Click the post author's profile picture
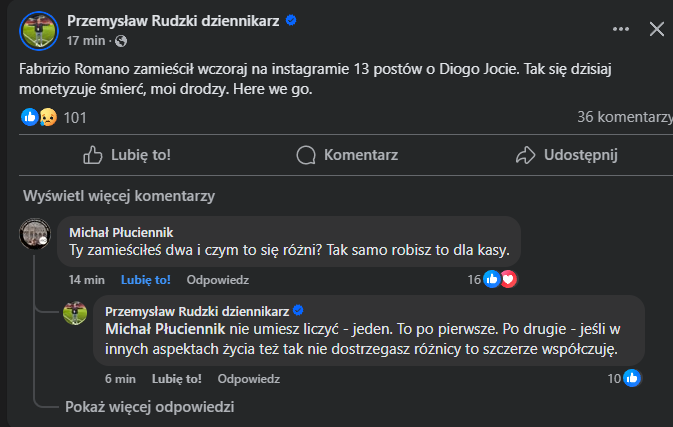Viewport: 673px width, 427px height. 39,30
